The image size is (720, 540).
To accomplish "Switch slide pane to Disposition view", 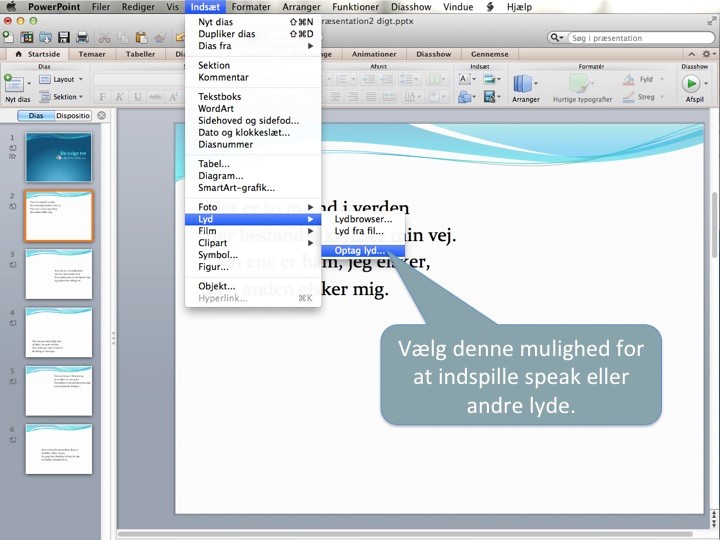I will point(73,116).
